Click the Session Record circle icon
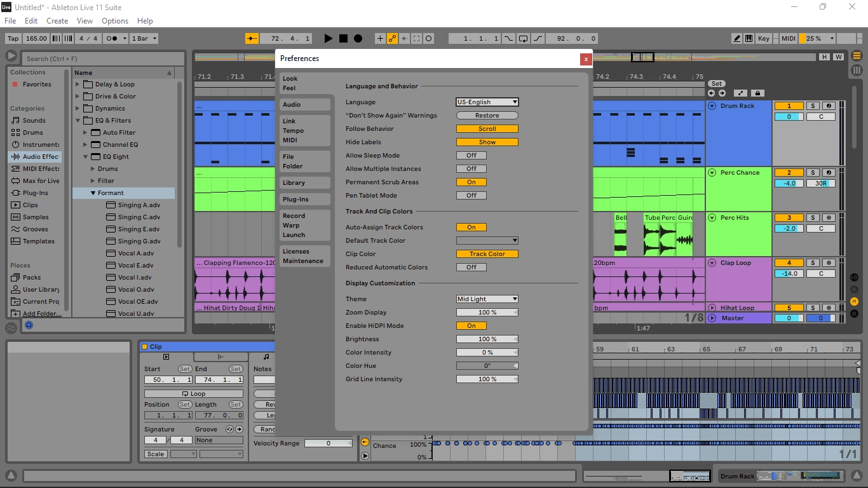The image size is (868, 488). pos(429,39)
